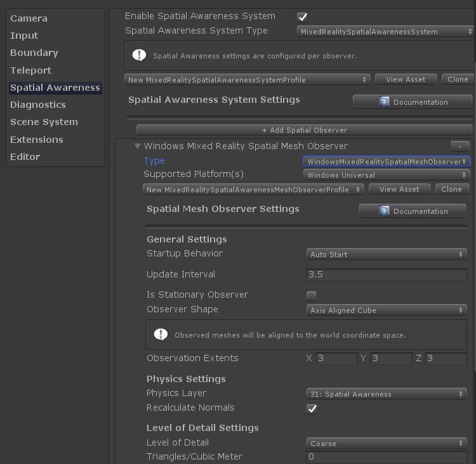Click View Asset for the Mesh Observer profile
Viewport: 476px width, 464px height.
point(399,189)
